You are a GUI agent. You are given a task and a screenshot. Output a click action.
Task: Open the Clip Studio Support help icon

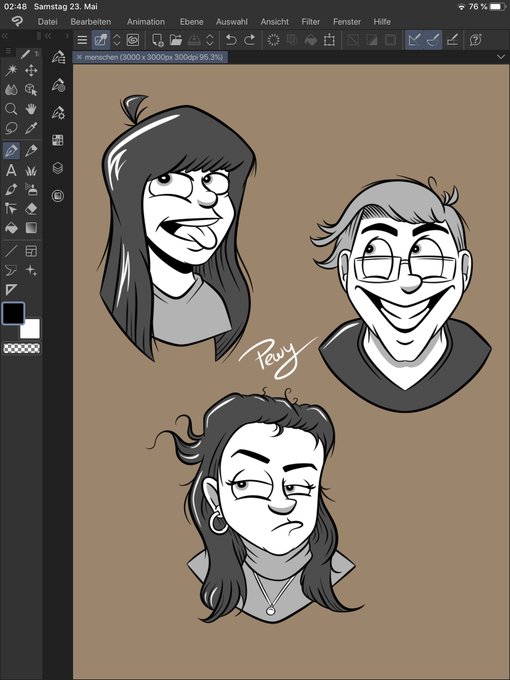476,40
